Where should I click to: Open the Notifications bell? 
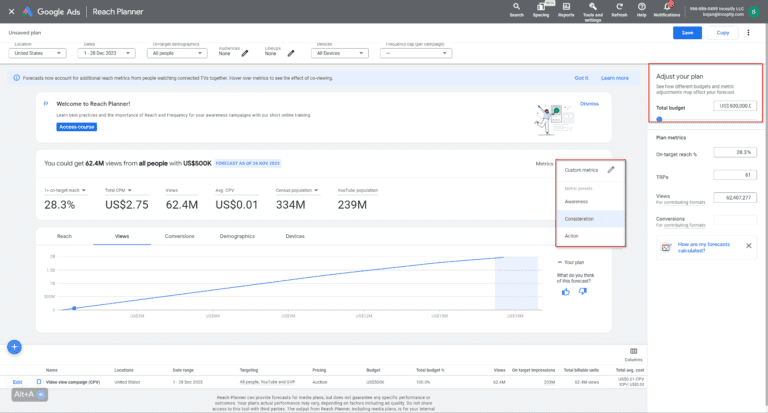[667, 9]
